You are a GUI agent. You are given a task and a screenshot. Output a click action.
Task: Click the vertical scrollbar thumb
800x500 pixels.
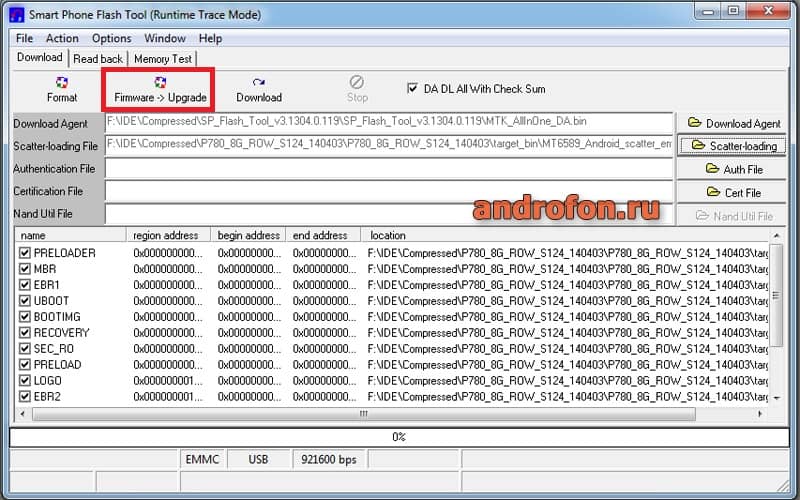pos(776,295)
